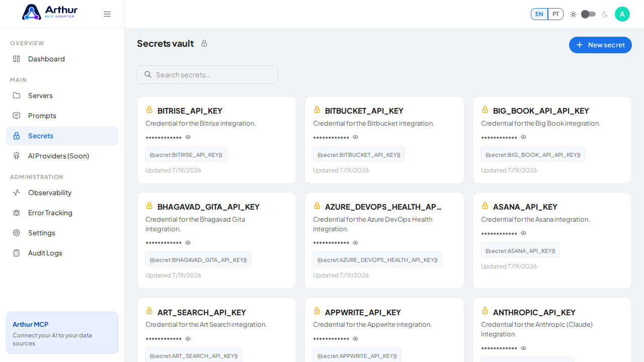Toggle the light/dark theme switch
The width and height of the screenshot is (644, 362).
coord(588,14)
